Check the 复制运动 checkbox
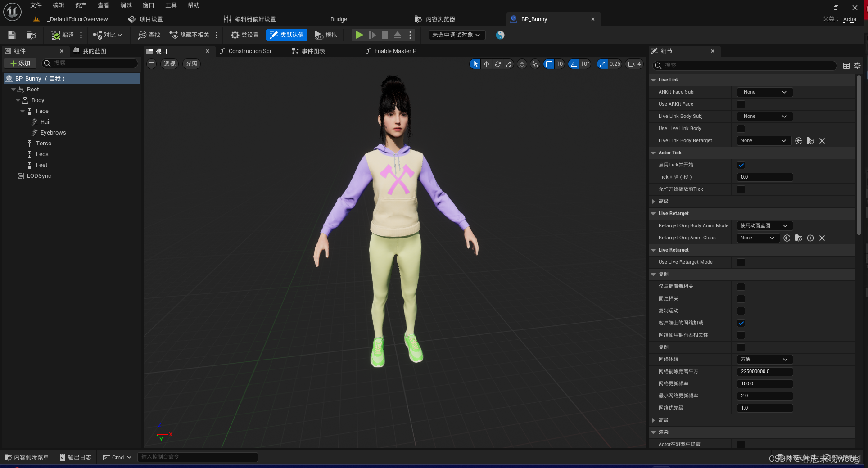Image resolution: width=868 pixels, height=468 pixels. (x=741, y=311)
